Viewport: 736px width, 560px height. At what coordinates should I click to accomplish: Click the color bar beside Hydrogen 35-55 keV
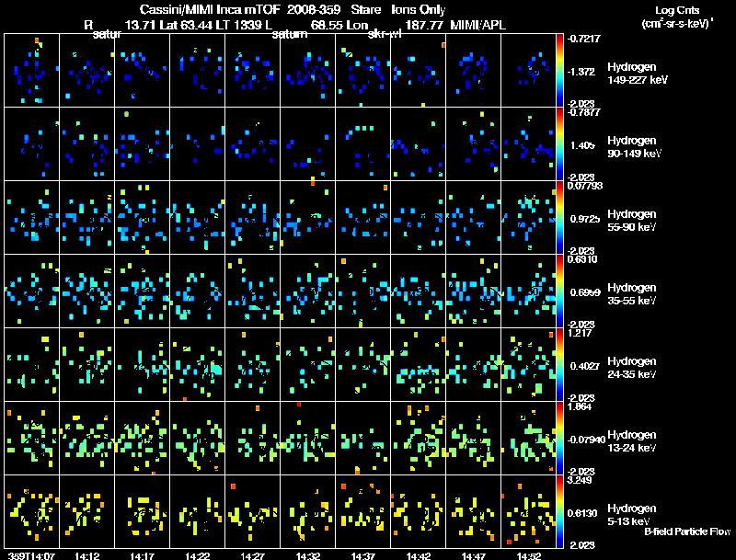click(559, 291)
